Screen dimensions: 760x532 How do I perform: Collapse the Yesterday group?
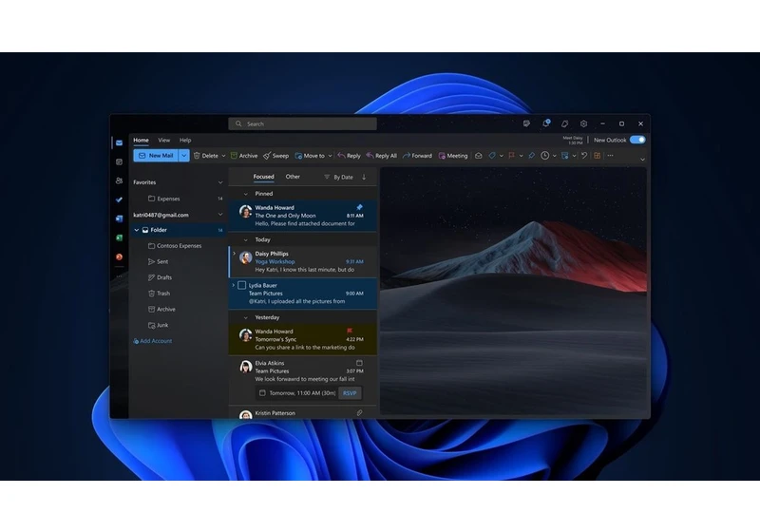[x=246, y=318]
